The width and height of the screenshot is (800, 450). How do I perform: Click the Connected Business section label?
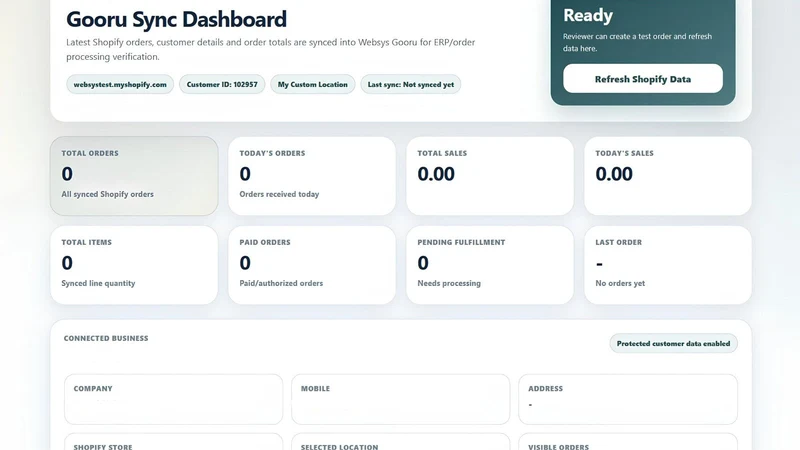coord(106,338)
